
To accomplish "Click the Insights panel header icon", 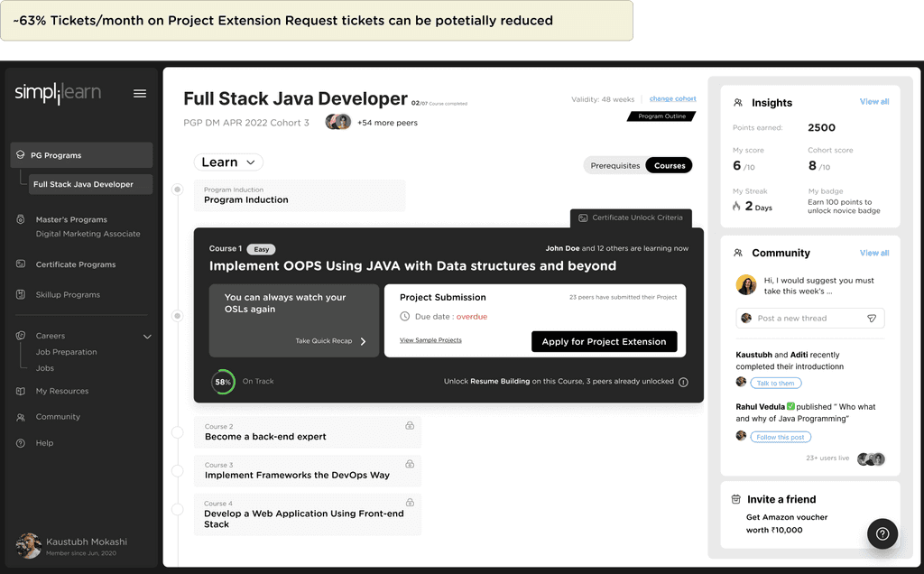I will pos(738,103).
